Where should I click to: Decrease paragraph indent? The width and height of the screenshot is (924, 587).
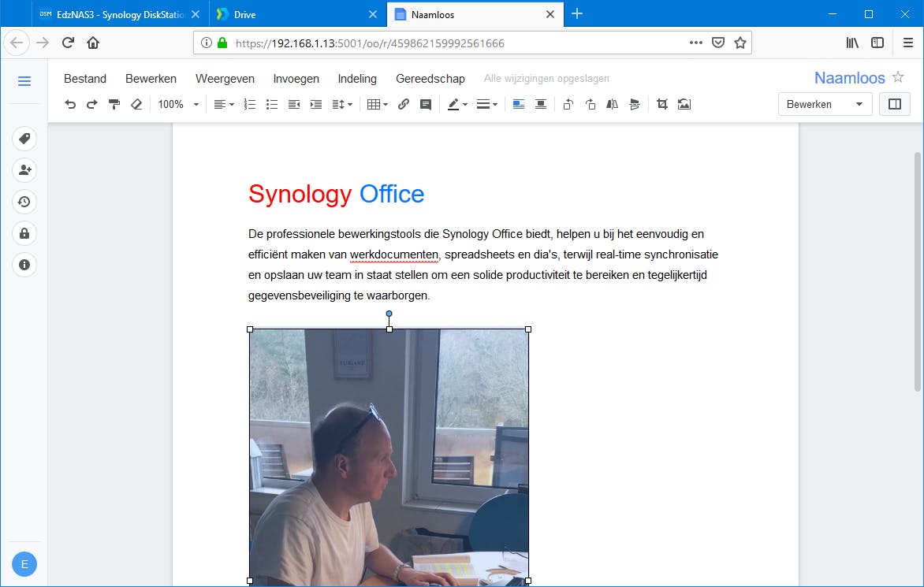(294, 104)
